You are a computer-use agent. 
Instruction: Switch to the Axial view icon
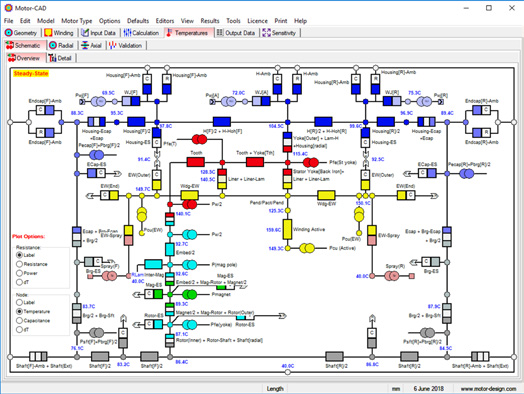pyautogui.click(x=85, y=45)
